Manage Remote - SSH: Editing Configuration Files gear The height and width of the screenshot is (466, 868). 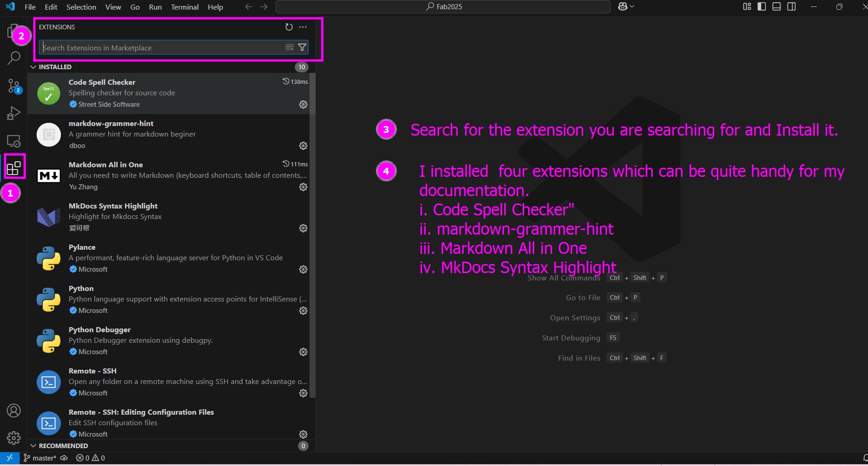pyautogui.click(x=303, y=434)
